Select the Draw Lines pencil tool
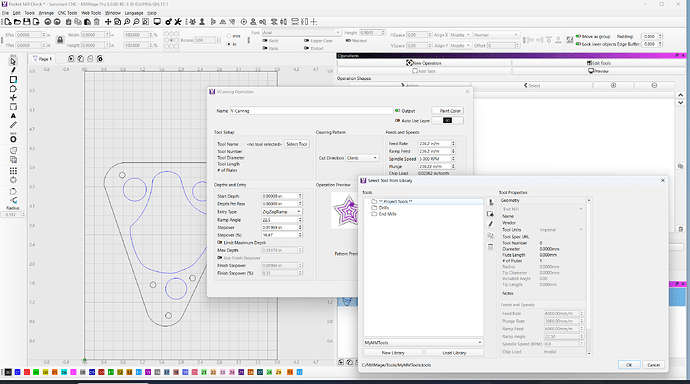This screenshot has height=384, width=690. tap(13, 70)
